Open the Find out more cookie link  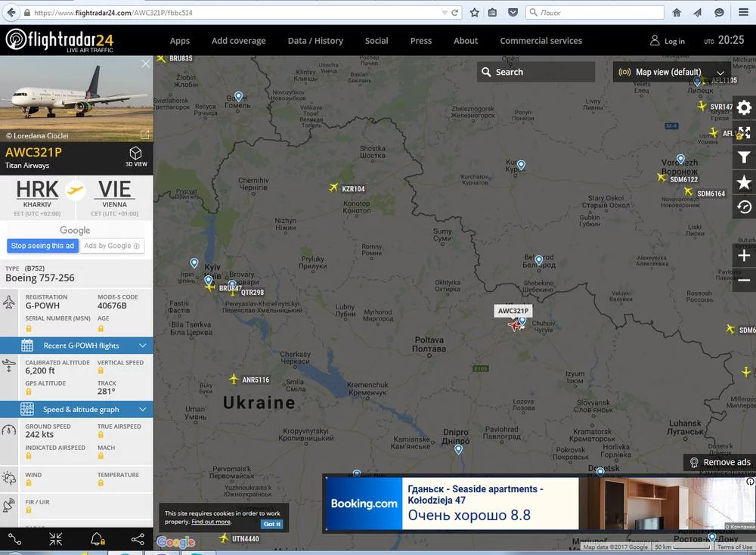(211, 522)
